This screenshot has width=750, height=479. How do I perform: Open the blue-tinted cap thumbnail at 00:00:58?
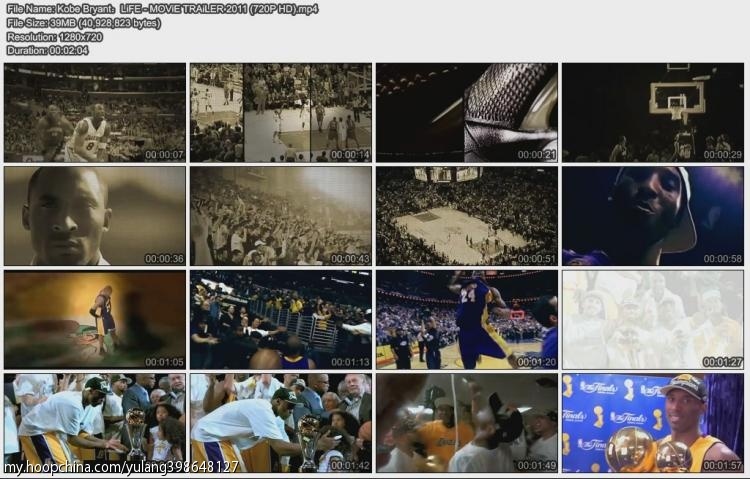pos(653,216)
